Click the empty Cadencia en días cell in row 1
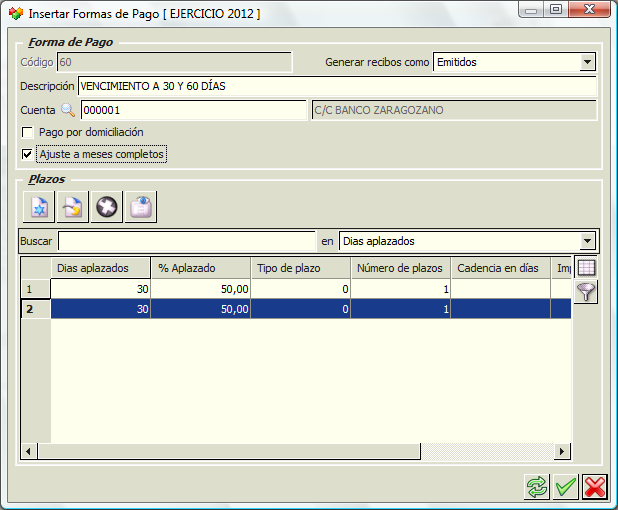The image size is (618, 510). 501,289
